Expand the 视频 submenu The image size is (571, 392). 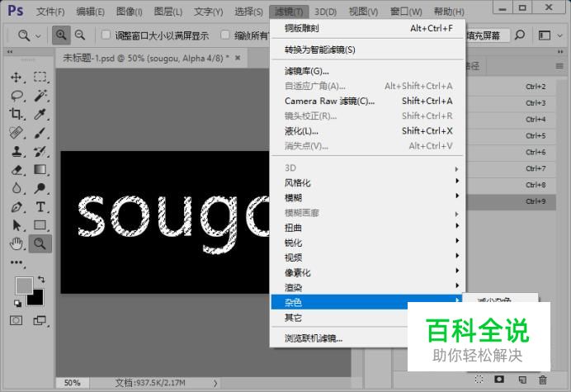(x=367, y=257)
